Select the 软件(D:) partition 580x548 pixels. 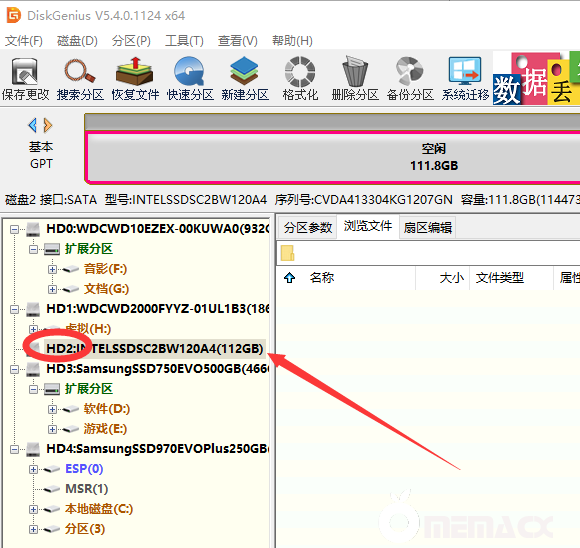tap(107, 409)
